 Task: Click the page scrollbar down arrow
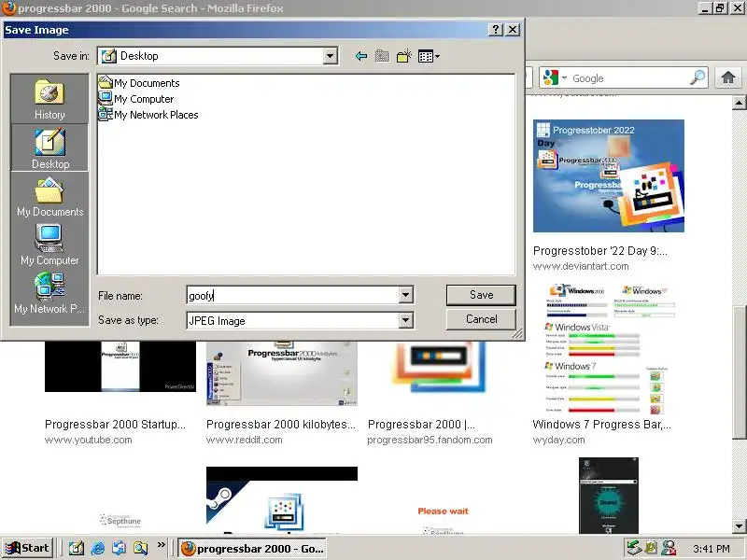(739, 526)
